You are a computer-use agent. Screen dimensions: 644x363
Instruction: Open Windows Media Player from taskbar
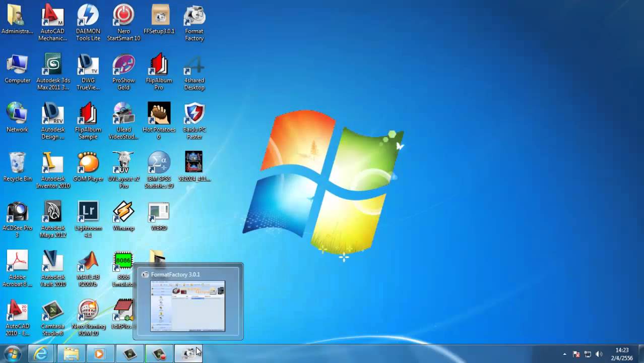pos(99,354)
